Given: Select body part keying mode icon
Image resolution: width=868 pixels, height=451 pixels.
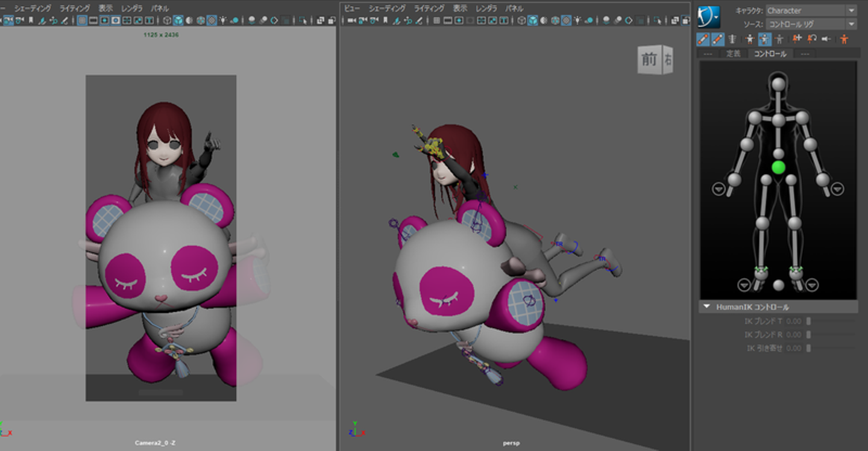Looking at the screenshot, I should click(764, 39).
